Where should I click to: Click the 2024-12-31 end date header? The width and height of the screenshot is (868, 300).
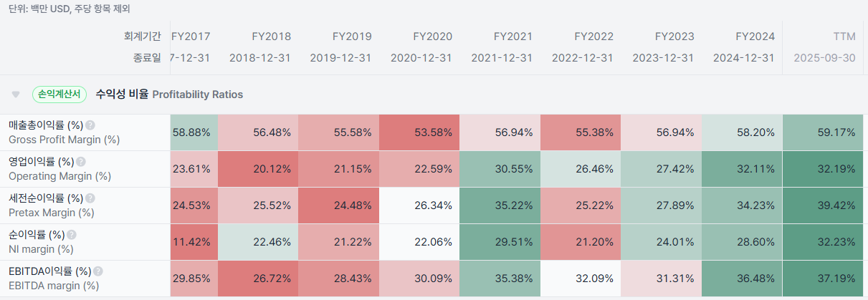[743, 58]
